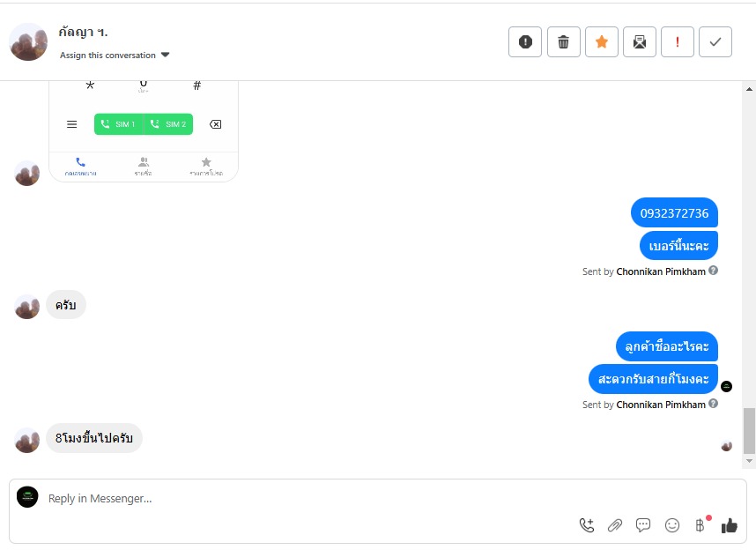The image size is (756, 550).
Task: Flag conversation with red exclamation priority icon
Action: [678, 42]
